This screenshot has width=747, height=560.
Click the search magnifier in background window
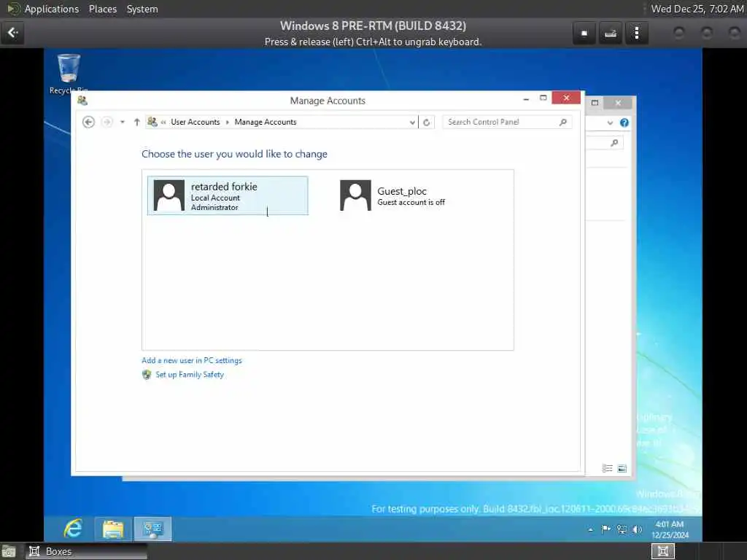coord(614,142)
